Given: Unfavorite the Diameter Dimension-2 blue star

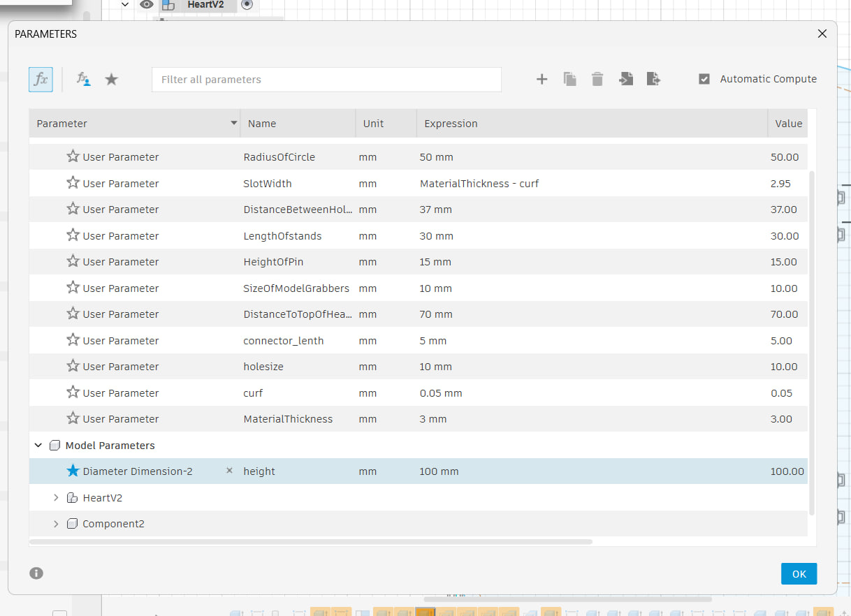Looking at the screenshot, I should pyautogui.click(x=73, y=471).
